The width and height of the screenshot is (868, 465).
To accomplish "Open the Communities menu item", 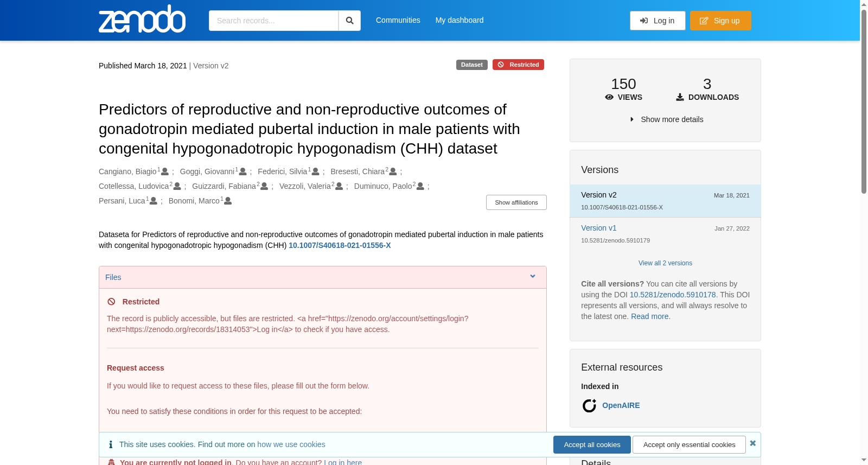I will point(398,20).
